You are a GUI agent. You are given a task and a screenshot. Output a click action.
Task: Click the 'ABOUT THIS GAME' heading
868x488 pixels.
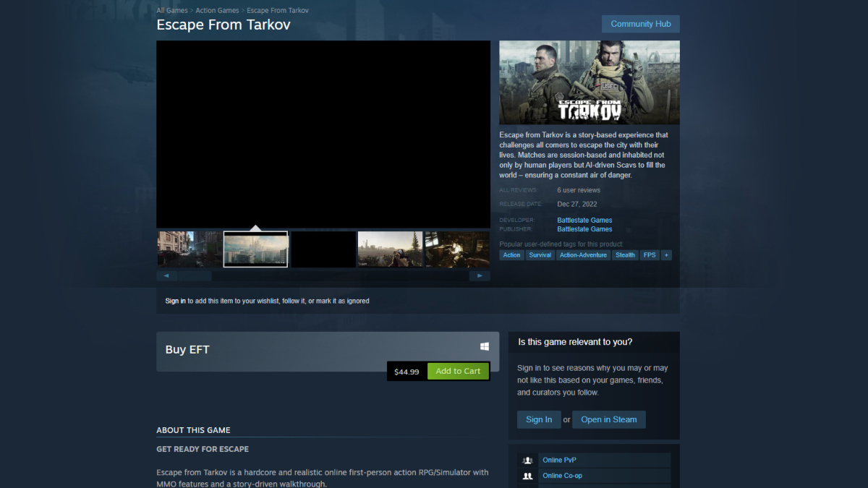click(x=193, y=430)
